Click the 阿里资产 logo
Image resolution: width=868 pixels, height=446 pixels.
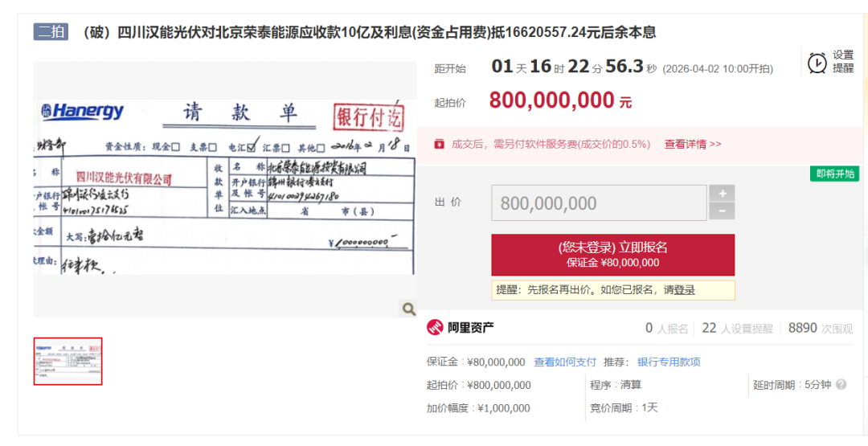click(461, 327)
